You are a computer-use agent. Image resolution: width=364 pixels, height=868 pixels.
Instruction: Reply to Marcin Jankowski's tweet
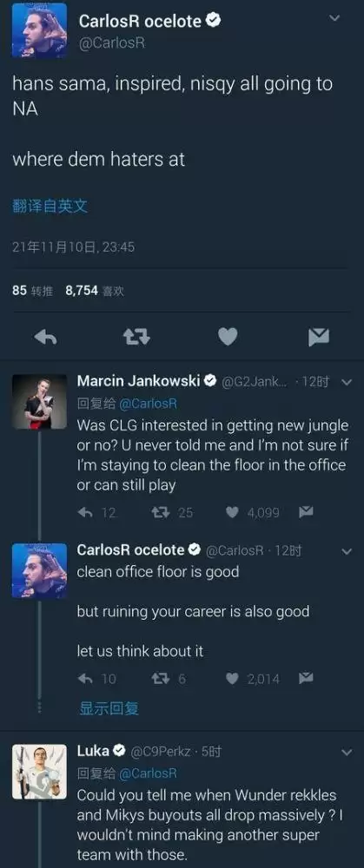[x=85, y=513]
